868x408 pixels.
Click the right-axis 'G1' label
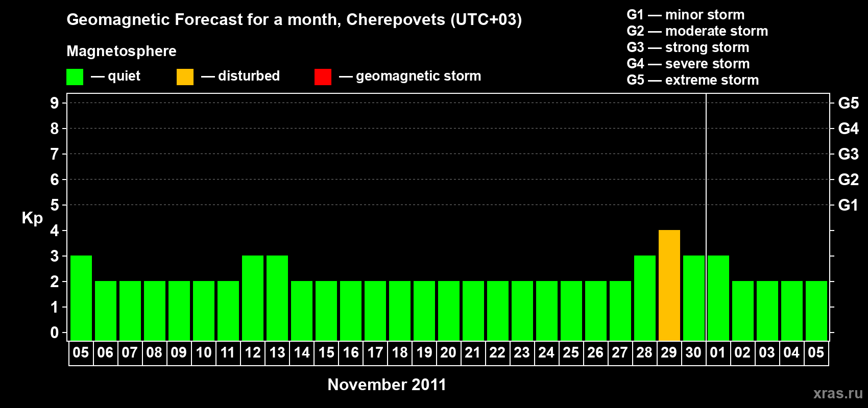click(x=848, y=205)
